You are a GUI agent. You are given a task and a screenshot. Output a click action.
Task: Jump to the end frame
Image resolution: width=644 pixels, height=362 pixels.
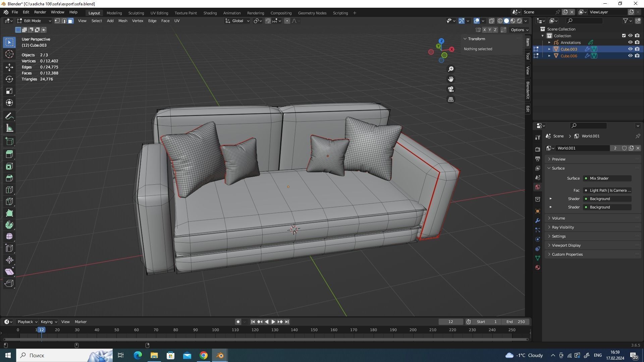(287, 322)
